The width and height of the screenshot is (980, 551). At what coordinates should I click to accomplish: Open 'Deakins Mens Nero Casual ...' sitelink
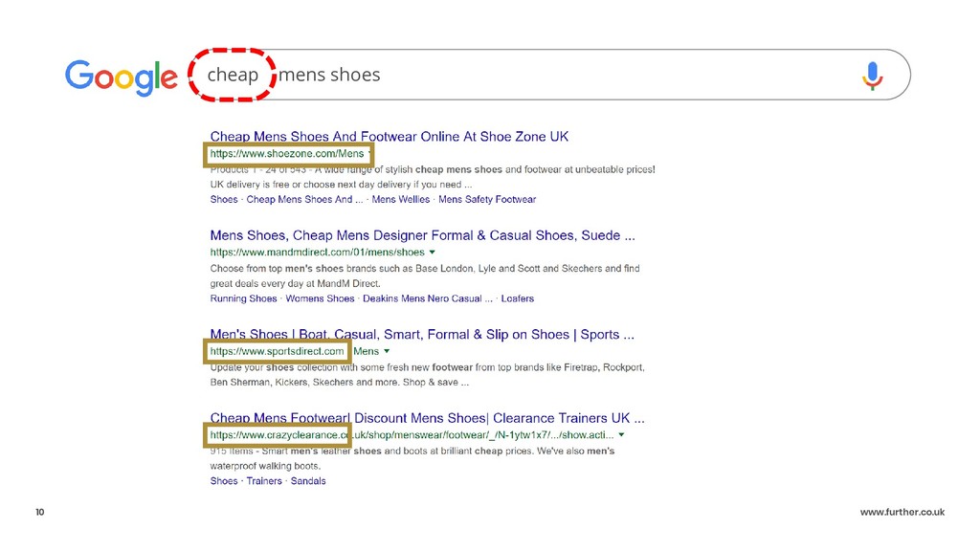pyautogui.click(x=428, y=298)
